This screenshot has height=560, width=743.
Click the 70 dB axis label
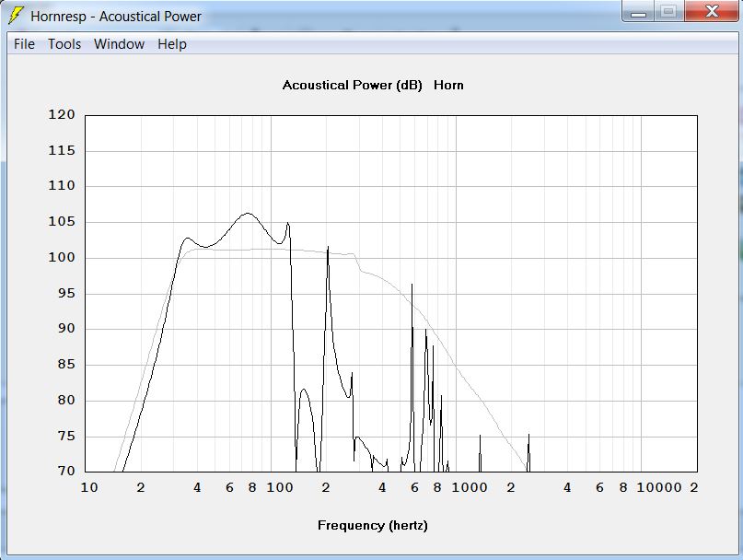pos(66,472)
